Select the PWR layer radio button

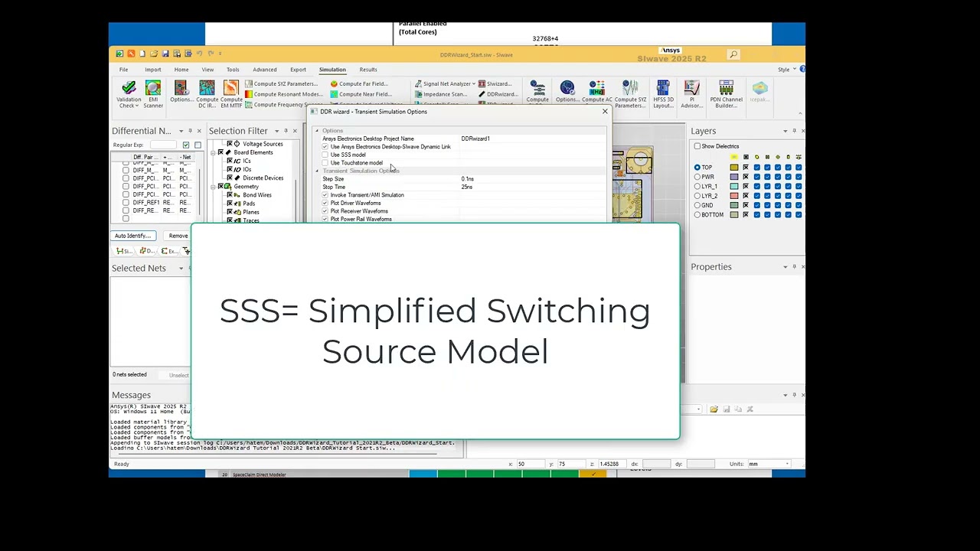(697, 177)
